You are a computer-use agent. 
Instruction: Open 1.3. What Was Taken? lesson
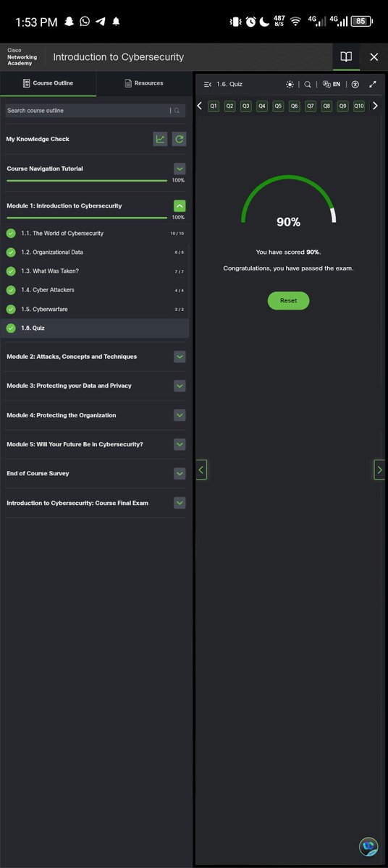coord(95,271)
